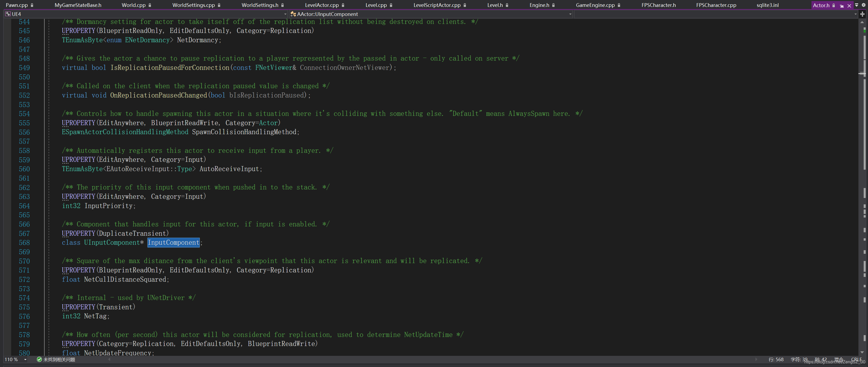Click the editor split window icon
The image size is (868, 367).
[862, 14]
